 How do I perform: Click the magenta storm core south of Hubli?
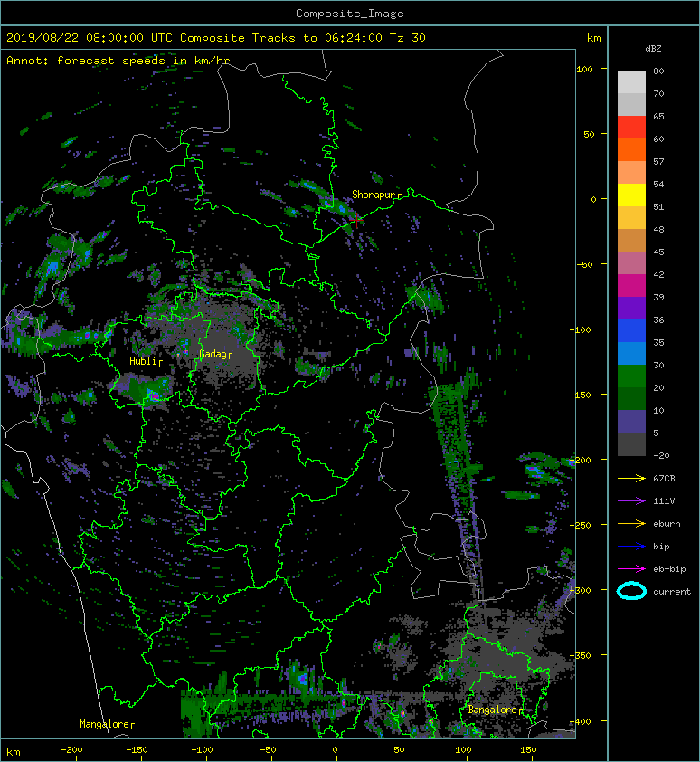(x=155, y=396)
